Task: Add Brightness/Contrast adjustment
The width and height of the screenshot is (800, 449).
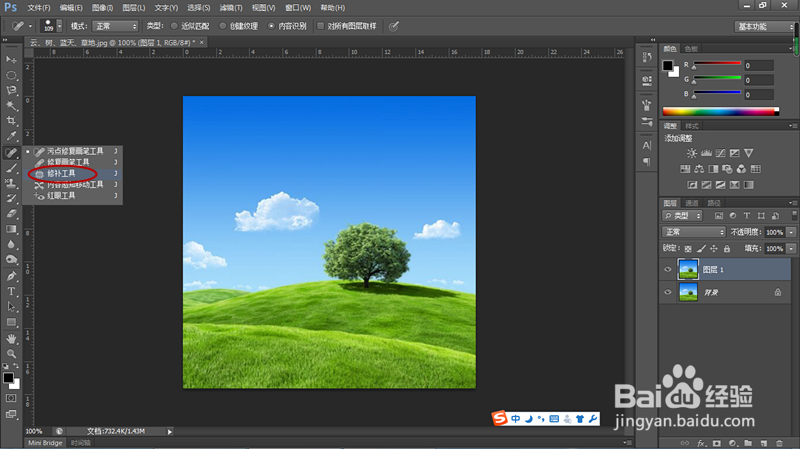Action: [692, 153]
